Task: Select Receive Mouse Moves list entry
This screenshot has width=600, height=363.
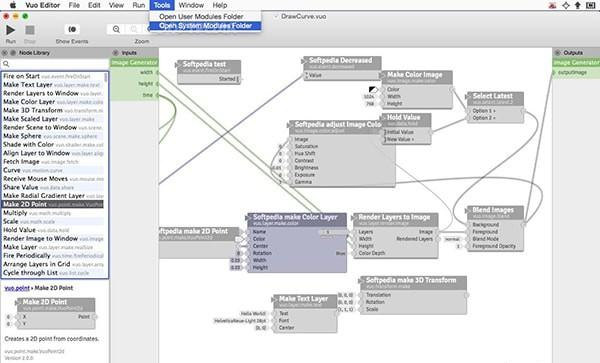Action: click(x=53, y=179)
